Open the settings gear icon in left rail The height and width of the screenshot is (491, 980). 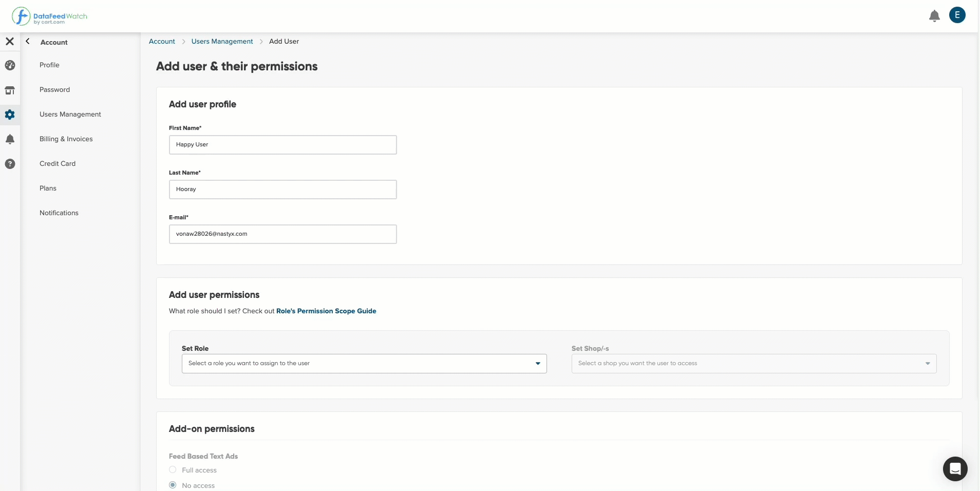click(x=10, y=115)
